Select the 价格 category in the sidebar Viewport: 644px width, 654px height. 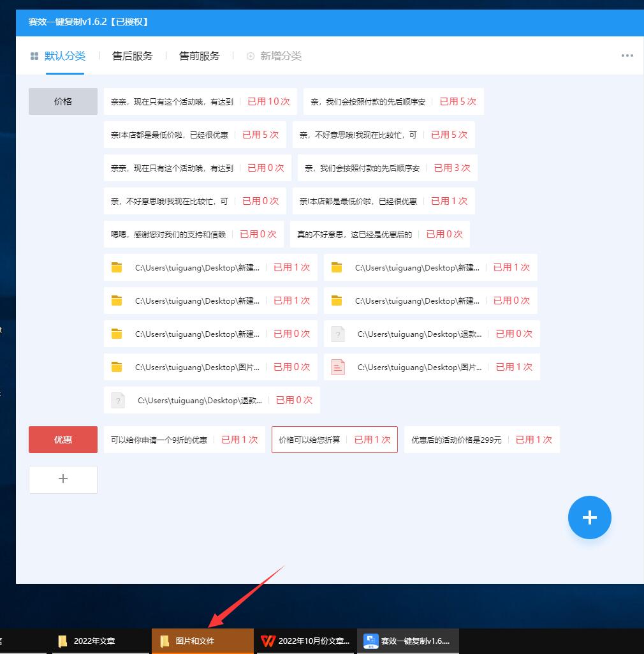(x=62, y=101)
